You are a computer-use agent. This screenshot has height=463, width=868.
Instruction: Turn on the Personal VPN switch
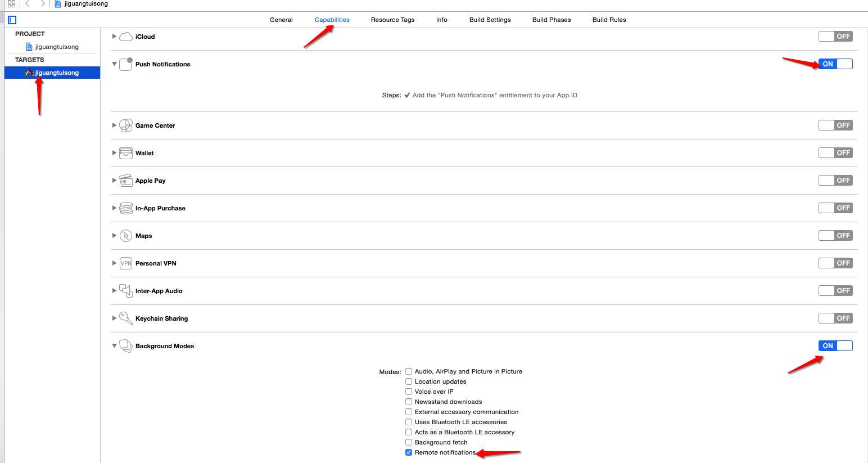(835, 263)
